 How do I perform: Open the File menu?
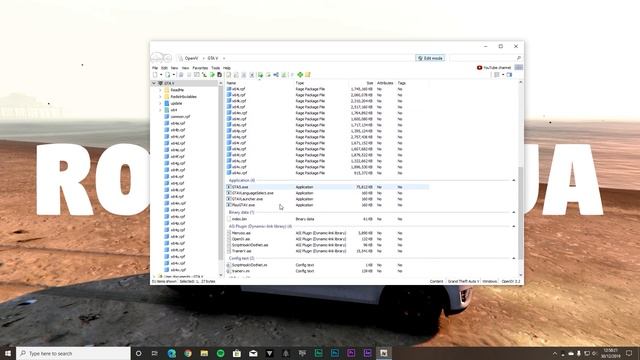point(155,68)
